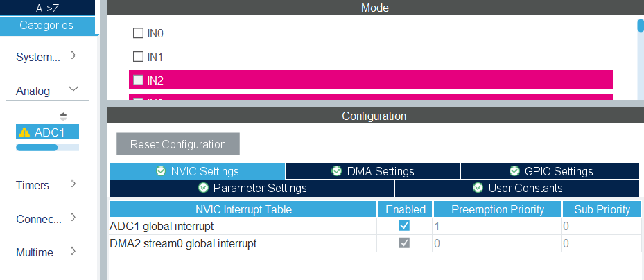The width and height of the screenshot is (644, 280).
Task: Click the NVIC Settings green check icon
Action: 161,171
